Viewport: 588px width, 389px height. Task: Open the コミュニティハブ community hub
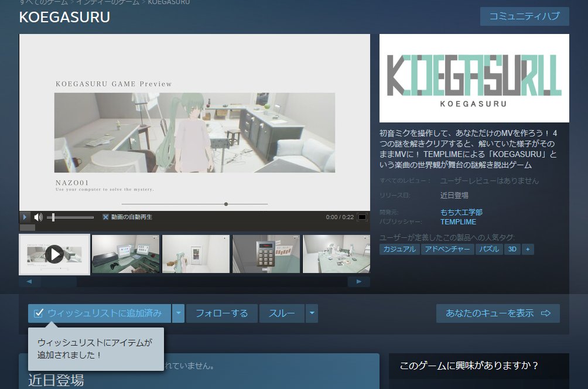[x=524, y=16]
